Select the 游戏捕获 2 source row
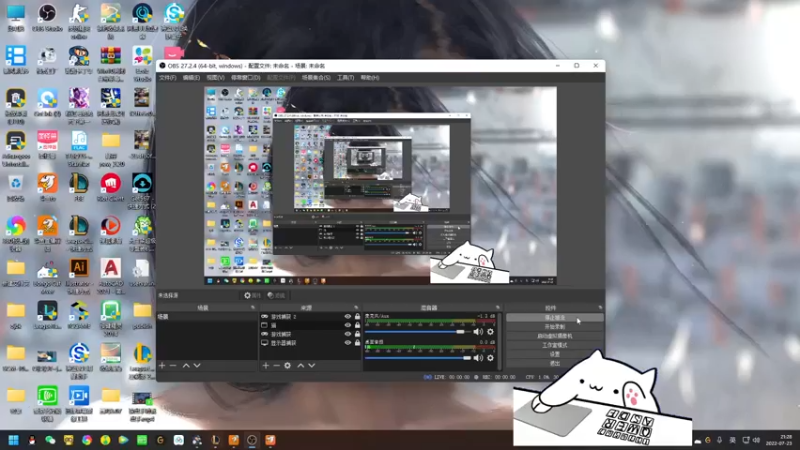 pos(310,317)
